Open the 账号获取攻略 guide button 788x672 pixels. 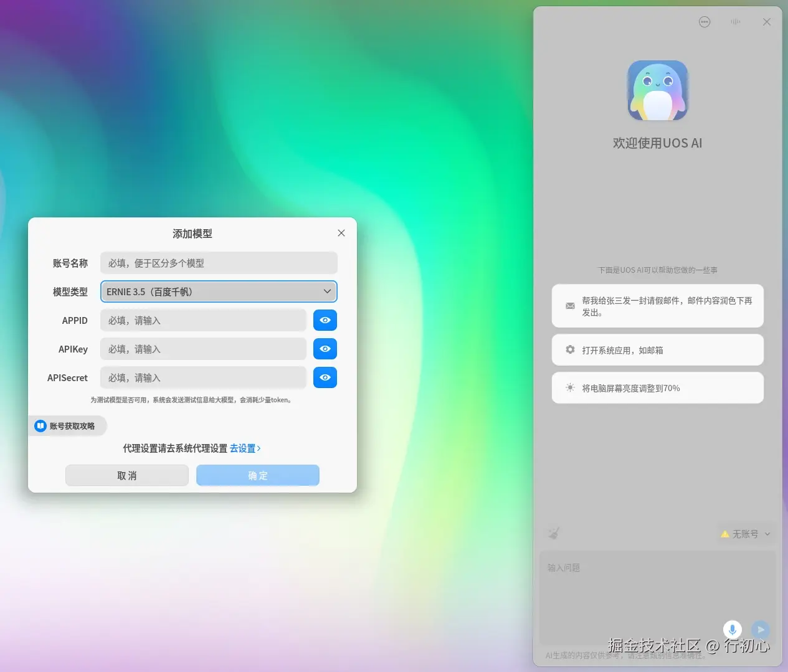(67, 426)
